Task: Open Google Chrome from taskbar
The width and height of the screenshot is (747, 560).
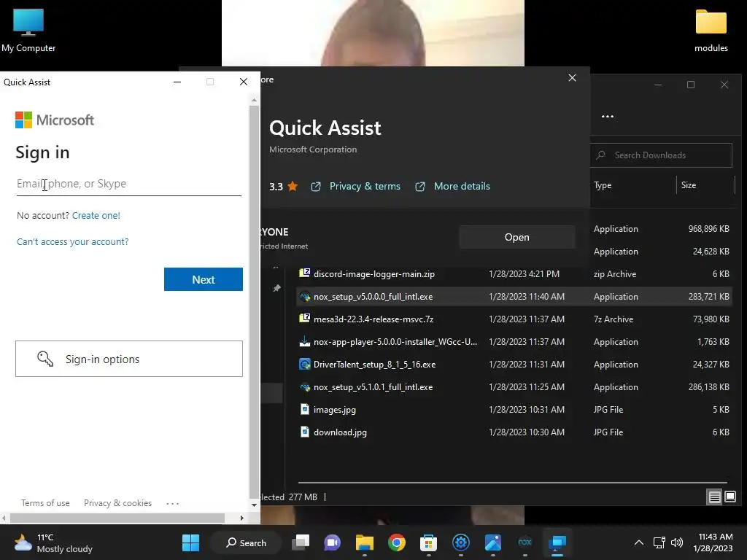Action: pyautogui.click(x=396, y=542)
